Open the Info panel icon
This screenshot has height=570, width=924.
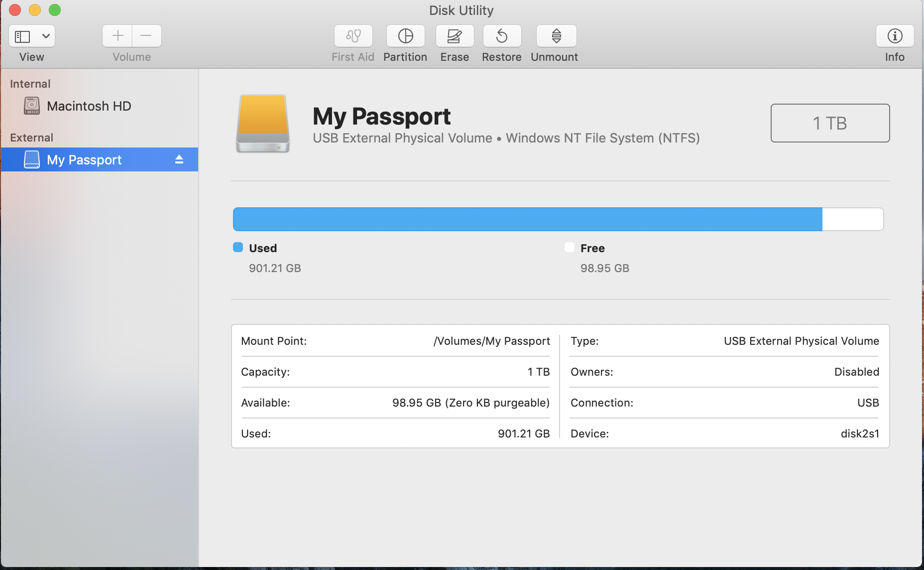tap(895, 36)
